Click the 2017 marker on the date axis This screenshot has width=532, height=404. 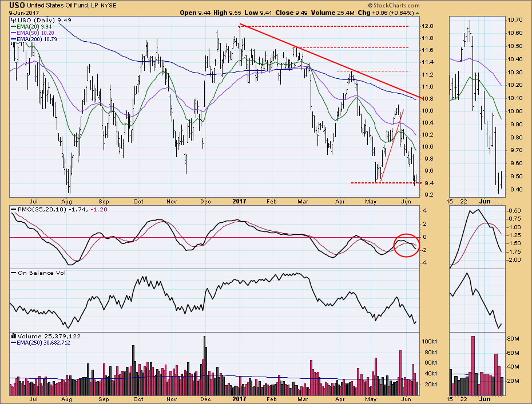239,201
